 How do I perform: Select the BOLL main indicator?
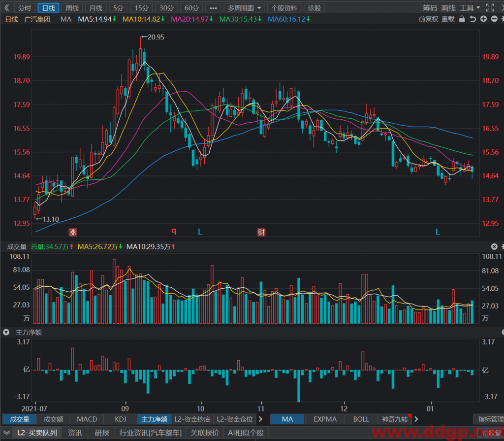pos(361,419)
